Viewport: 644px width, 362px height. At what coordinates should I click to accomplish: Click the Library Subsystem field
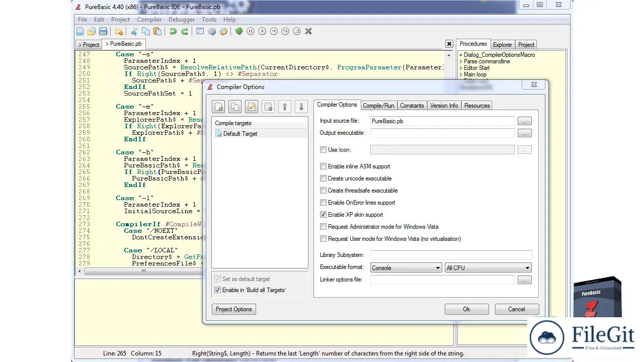451,255
